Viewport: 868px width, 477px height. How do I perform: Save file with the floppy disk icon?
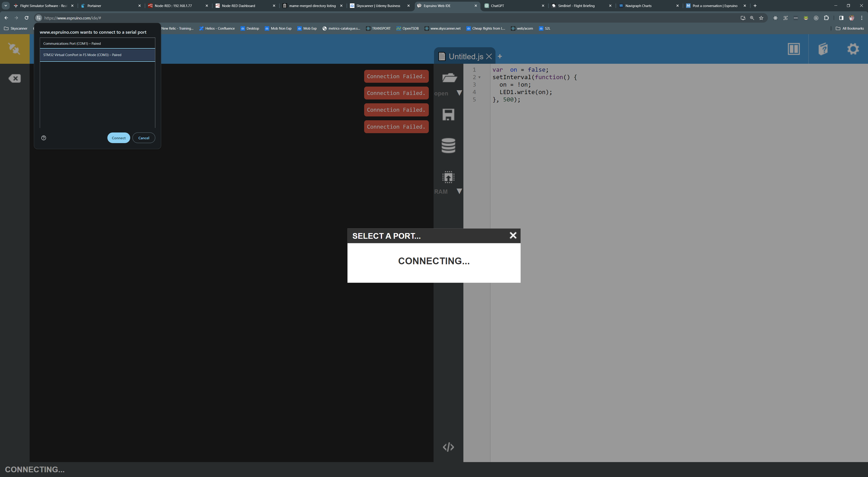pos(448,115)
